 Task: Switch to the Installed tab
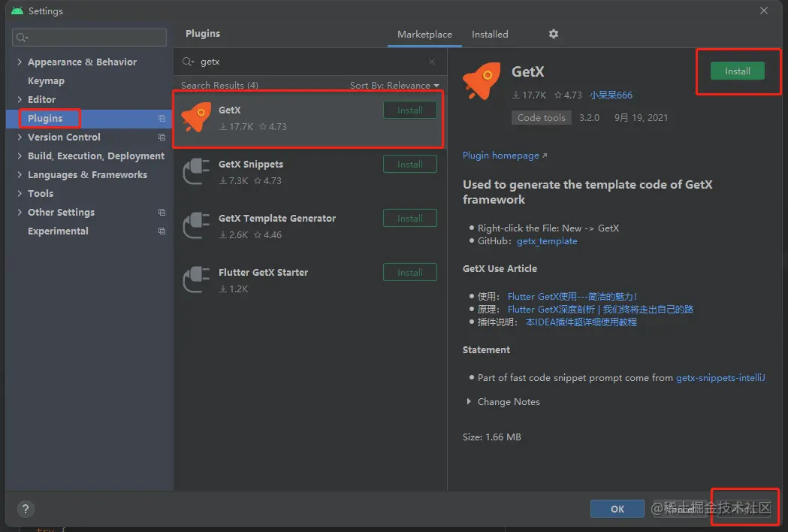pyautogui.click(x=490, y=35)
